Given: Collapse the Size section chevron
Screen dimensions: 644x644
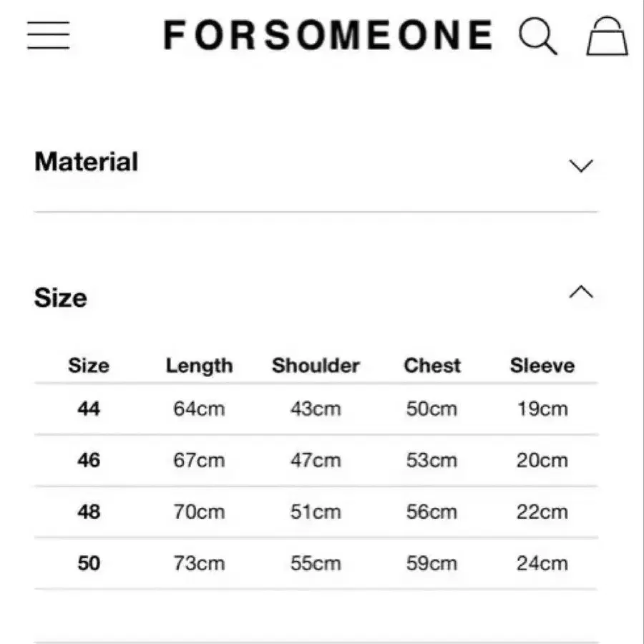Looking at the screenshot, I should [580, 292].
